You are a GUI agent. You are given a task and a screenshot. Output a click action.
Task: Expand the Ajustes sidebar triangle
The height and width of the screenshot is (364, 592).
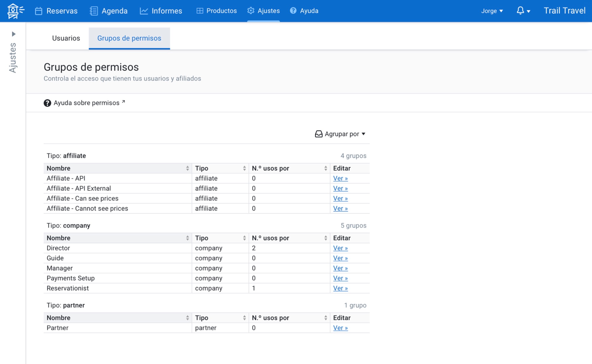pyautogui.click(x=14, y=34)
